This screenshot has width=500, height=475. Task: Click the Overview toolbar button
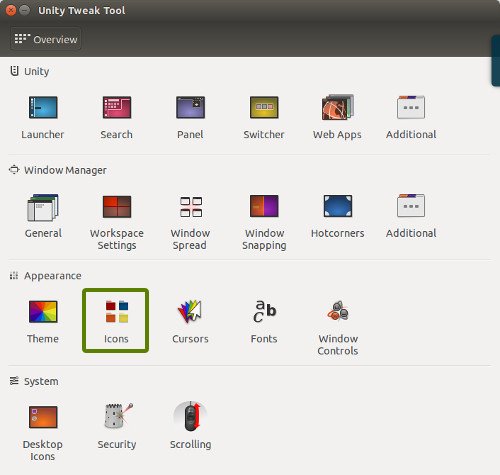click(x=46, y=39)
